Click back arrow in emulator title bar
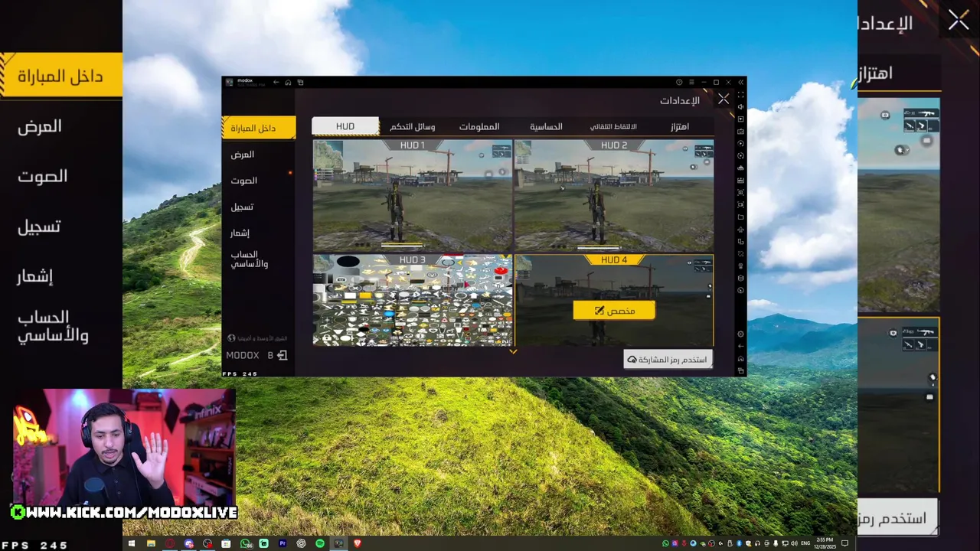 click(x=276, y=82)
